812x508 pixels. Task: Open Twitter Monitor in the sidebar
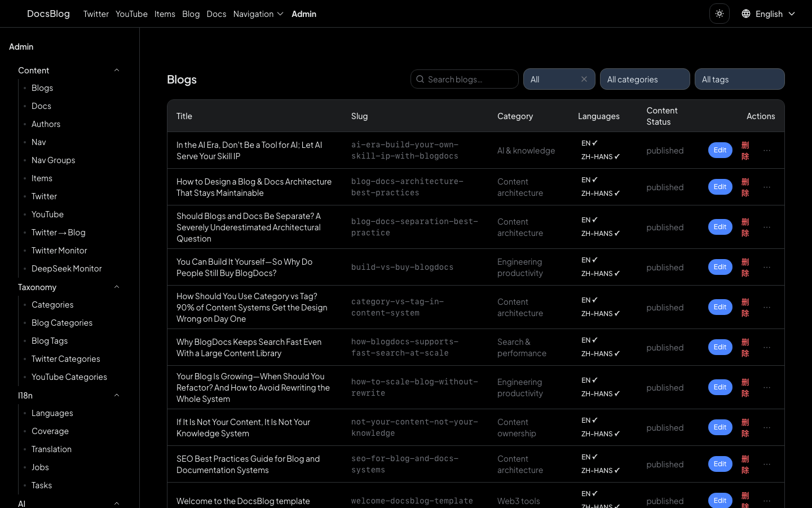coord(59,250)
